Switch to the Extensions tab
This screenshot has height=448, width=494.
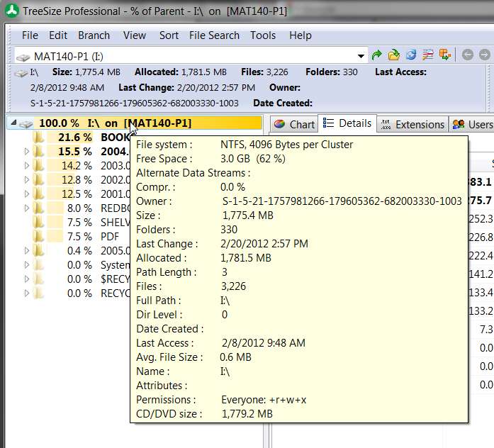click(412, 125)
